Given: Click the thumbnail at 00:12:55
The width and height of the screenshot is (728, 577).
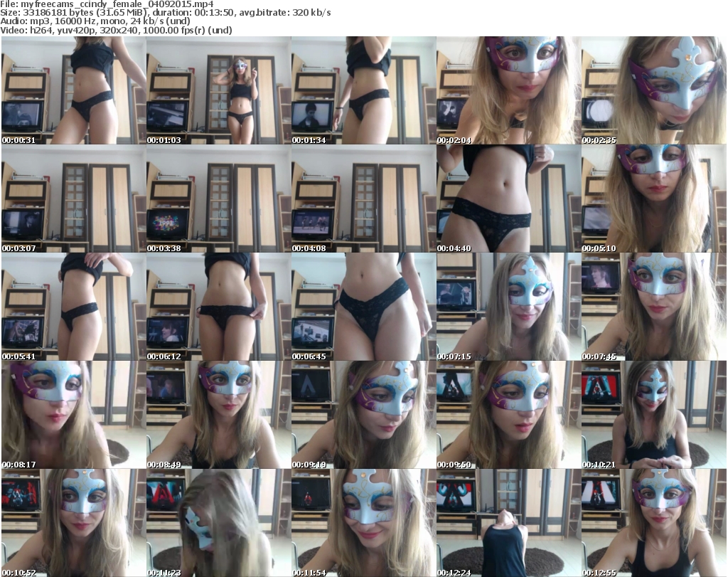Looking at the screenshot, I should (x=654, y=523).
